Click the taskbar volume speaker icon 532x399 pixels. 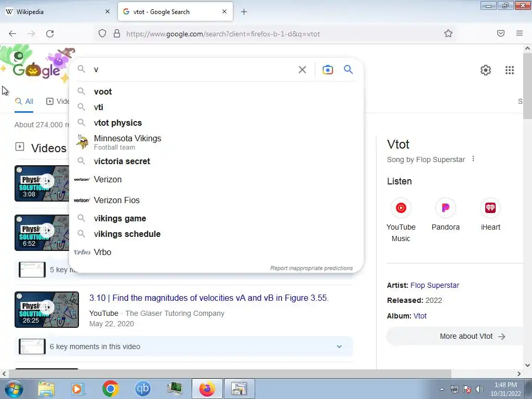480,389
